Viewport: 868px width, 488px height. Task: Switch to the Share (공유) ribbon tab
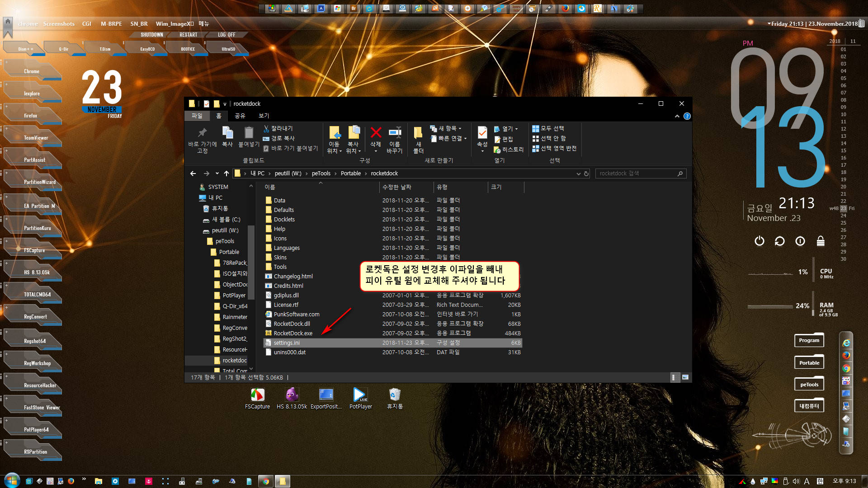(x=240, y=116)
